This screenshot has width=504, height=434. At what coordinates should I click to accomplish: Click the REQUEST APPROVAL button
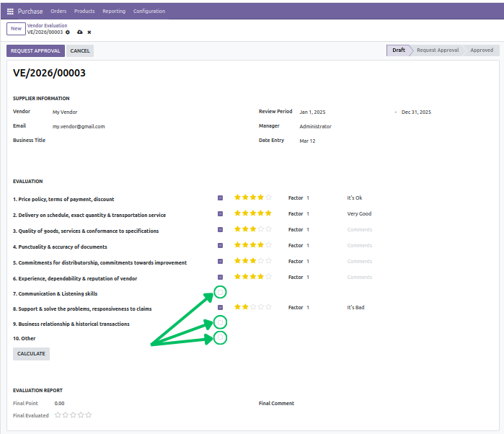35,50
